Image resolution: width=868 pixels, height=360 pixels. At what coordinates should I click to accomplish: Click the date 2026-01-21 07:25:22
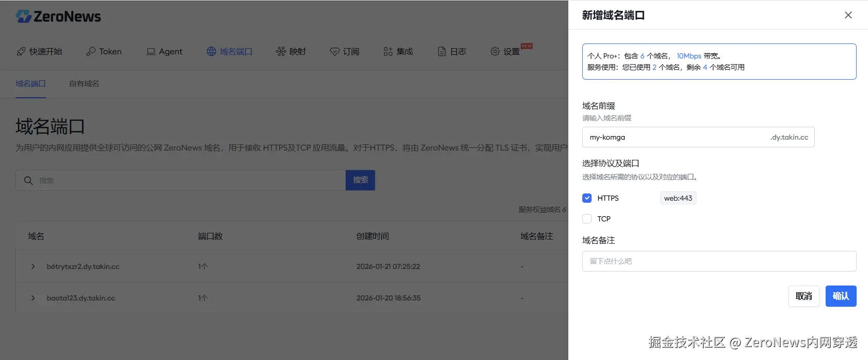pos(388,266)
